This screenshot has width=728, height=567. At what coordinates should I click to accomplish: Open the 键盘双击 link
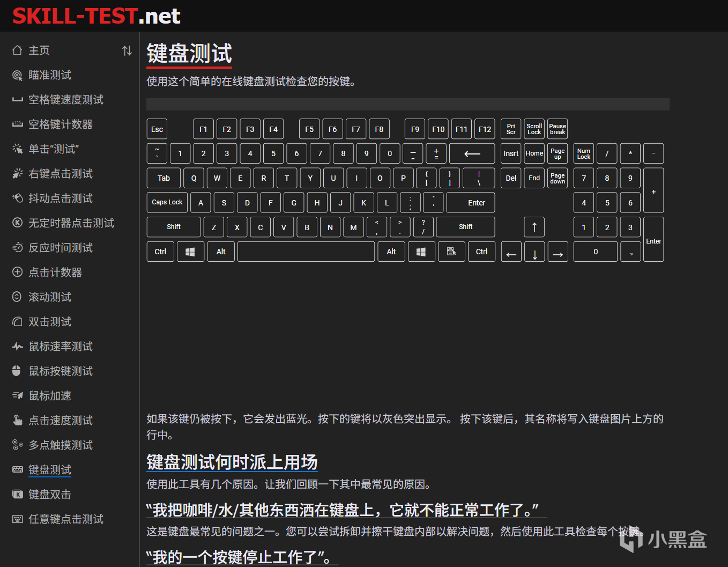(50, 495)
